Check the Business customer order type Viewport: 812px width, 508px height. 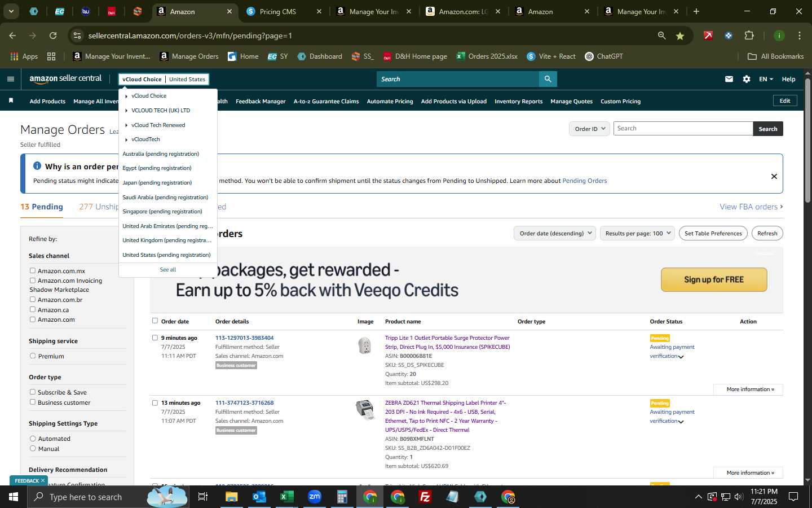[x=33, y=402]
